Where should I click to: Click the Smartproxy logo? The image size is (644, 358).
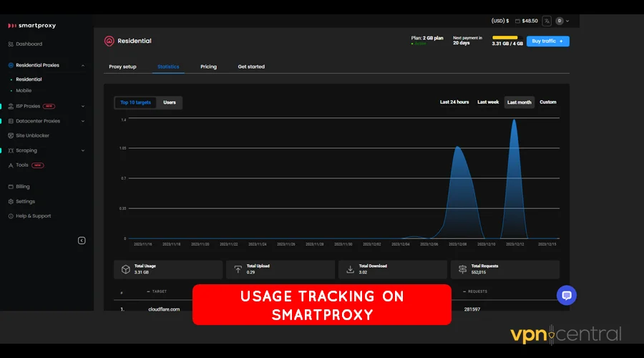[31, 26]
